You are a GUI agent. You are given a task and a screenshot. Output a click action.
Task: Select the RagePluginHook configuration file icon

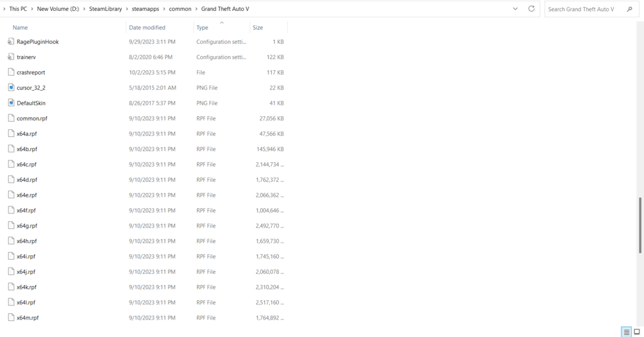[11, 41]
